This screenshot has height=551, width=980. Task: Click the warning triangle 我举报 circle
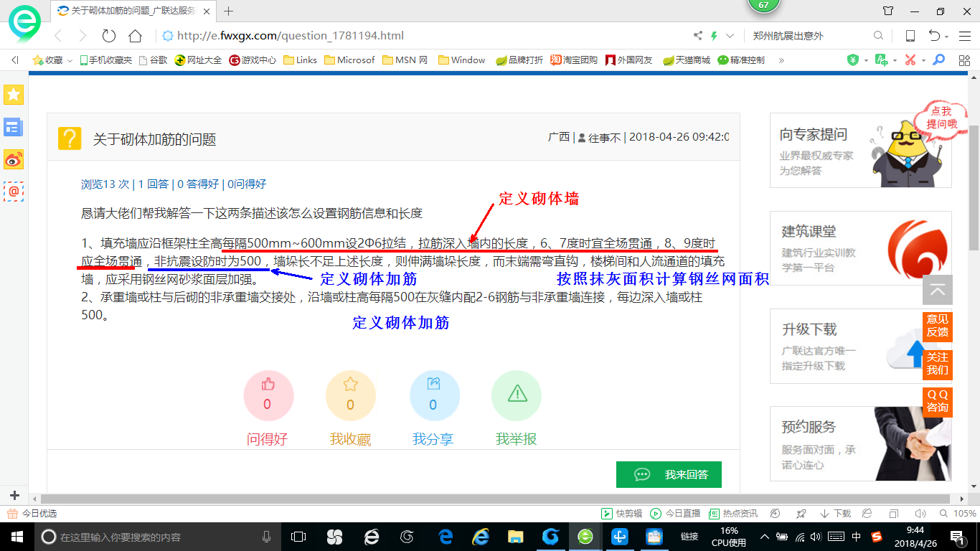click(x=516, y=395)
